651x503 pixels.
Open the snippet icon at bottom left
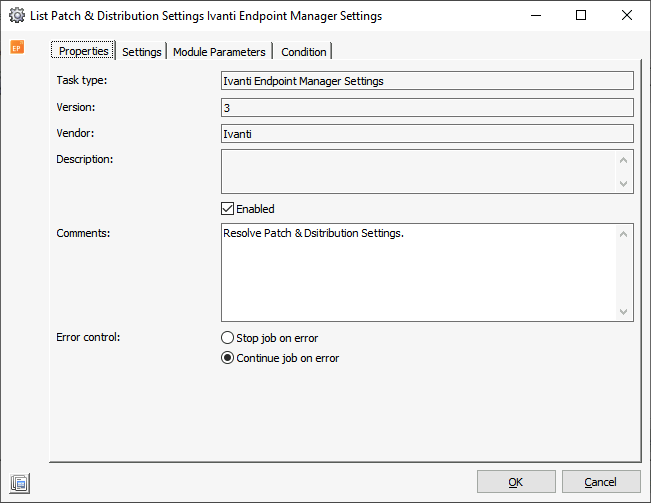coord(20,483)
